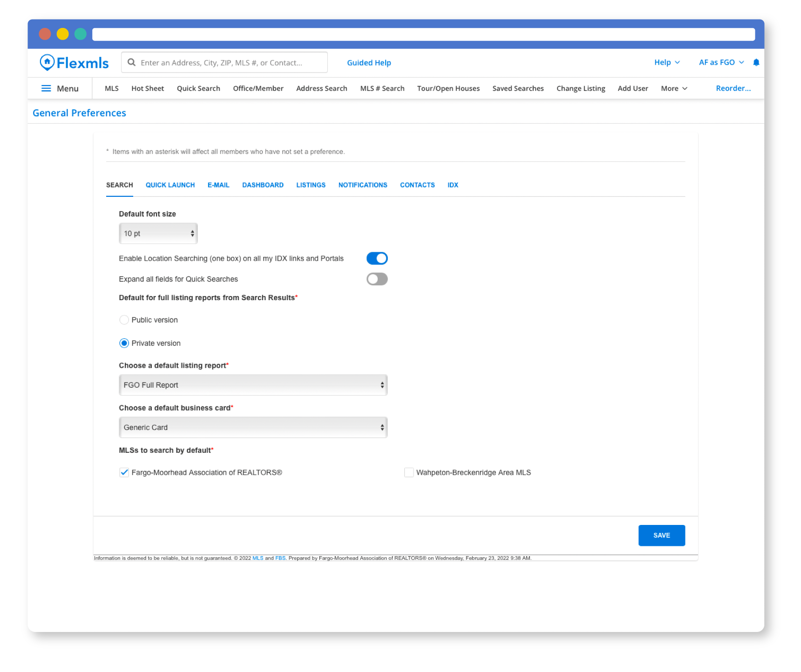The height and width of the screenshot is (672, 801).
Task: Open the hamburger Menu icon
Action: (46, 88)
